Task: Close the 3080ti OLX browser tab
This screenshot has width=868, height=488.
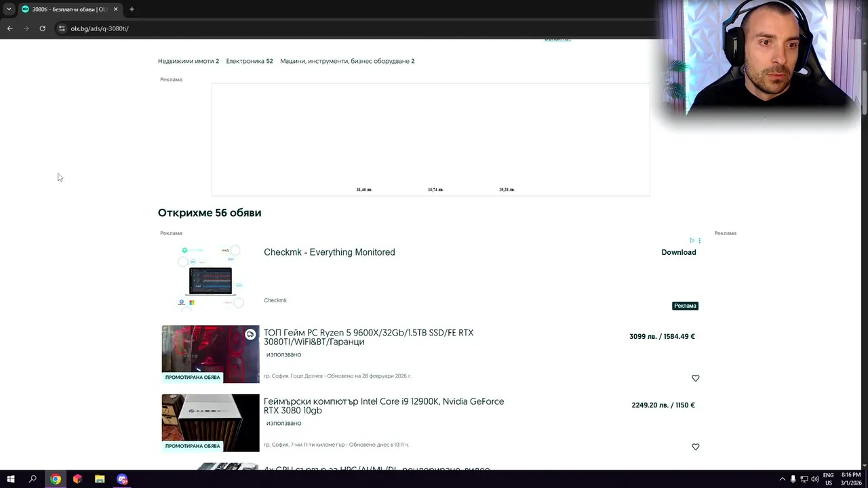Action: (x=115, y=9)
